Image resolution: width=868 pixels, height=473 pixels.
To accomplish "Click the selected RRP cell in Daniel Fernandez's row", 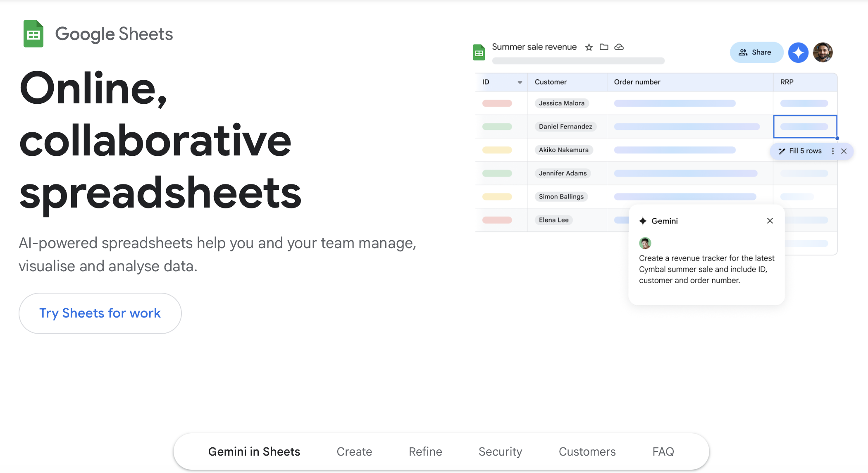I will coord(805,127).
